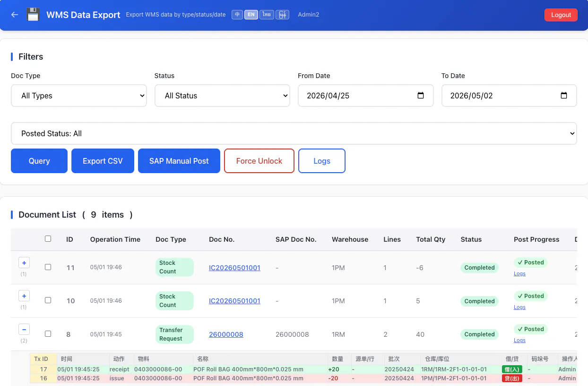Check the row ID 8 checkbox
This screenshot has width=588, height=386.
[x=48, y=333]
